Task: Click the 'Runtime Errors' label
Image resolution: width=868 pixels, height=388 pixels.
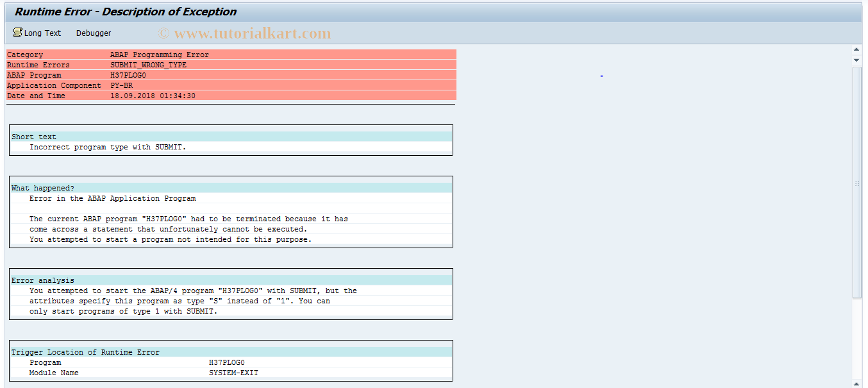Action: point(38,65)
